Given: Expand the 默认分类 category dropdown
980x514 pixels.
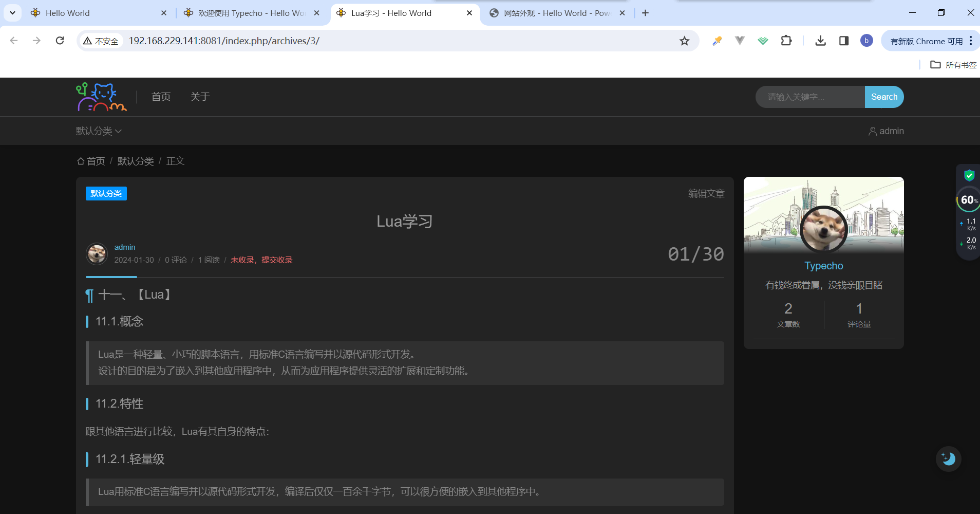Looking at the screenshot, I should coord(99,131).
